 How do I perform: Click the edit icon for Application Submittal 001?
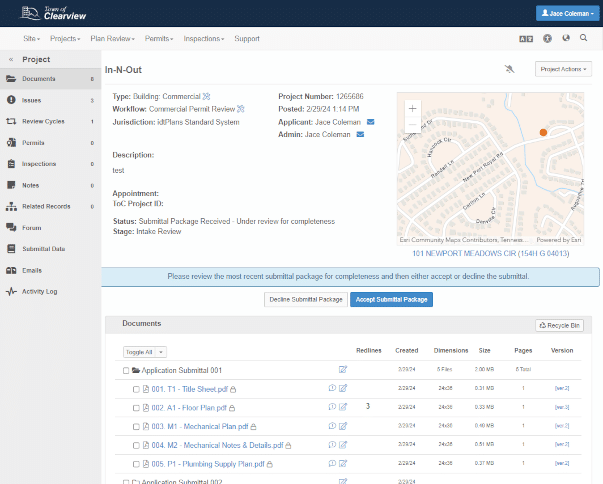(x=343, y=370)
